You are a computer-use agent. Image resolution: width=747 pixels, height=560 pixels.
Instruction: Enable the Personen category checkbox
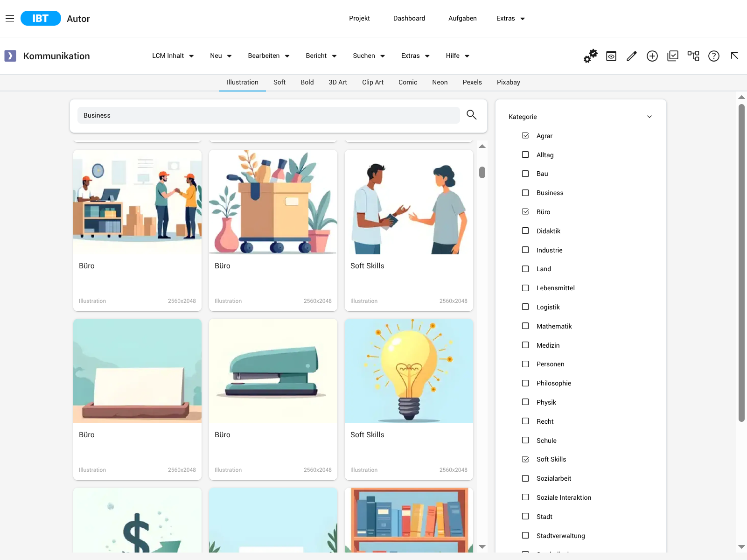tap(525, 364)
